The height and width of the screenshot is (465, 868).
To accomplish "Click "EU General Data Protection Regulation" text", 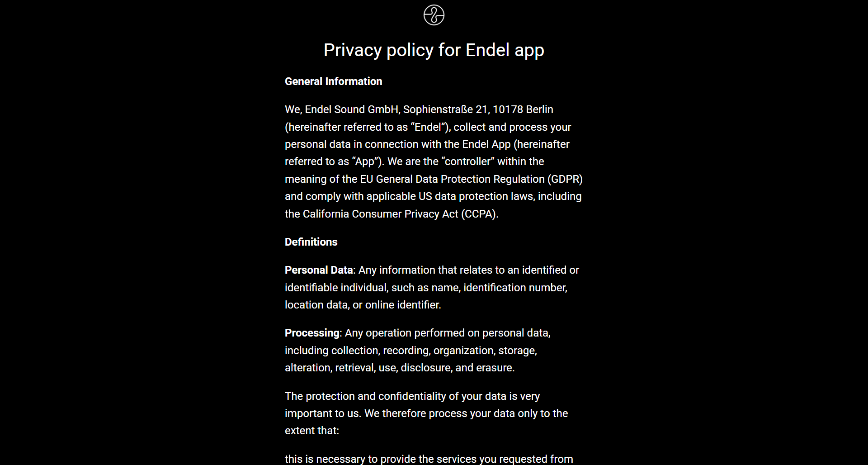I will [452, 179].
